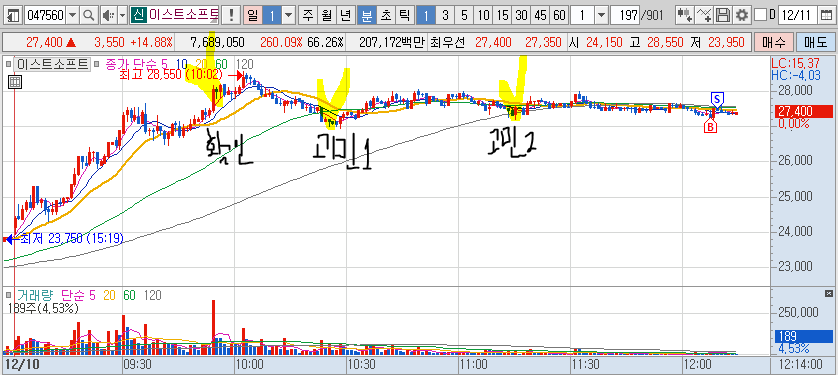
Task: Select the 초 (second) chart period
Action: (385, 15)
